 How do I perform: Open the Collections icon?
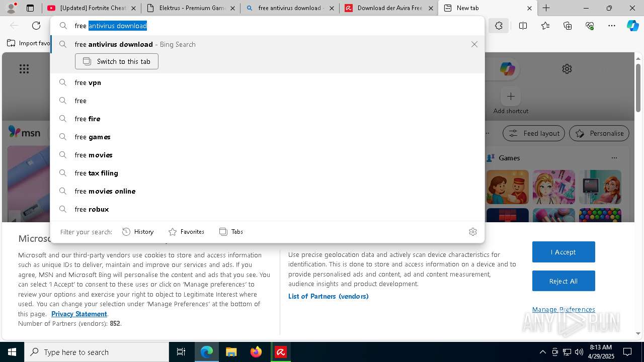coord(568,26)
